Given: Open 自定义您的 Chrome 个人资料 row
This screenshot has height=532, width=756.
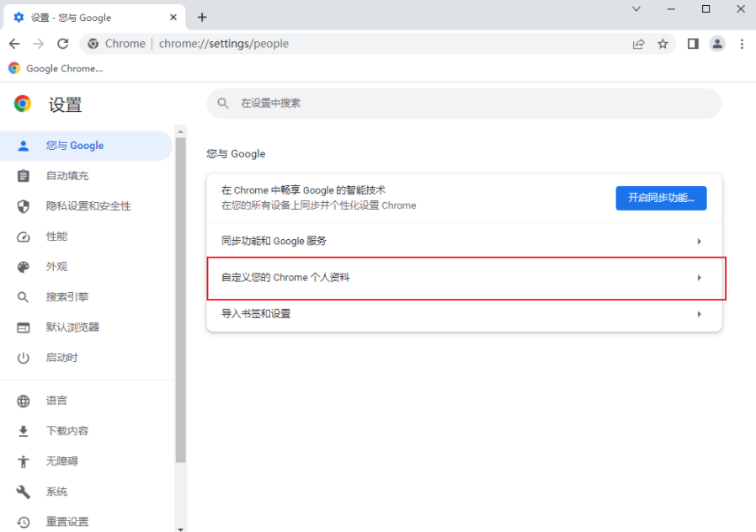Looking at the screenshot, I should point(464,278).
